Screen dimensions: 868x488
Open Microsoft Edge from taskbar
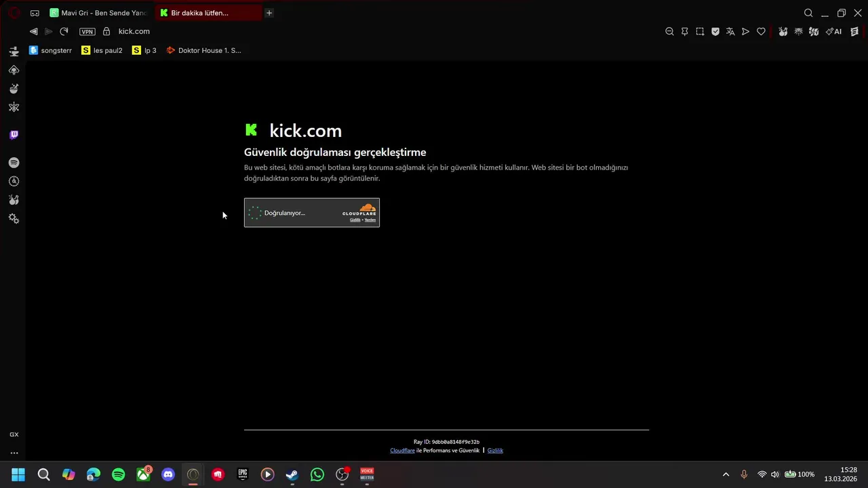tap(94, 475)
